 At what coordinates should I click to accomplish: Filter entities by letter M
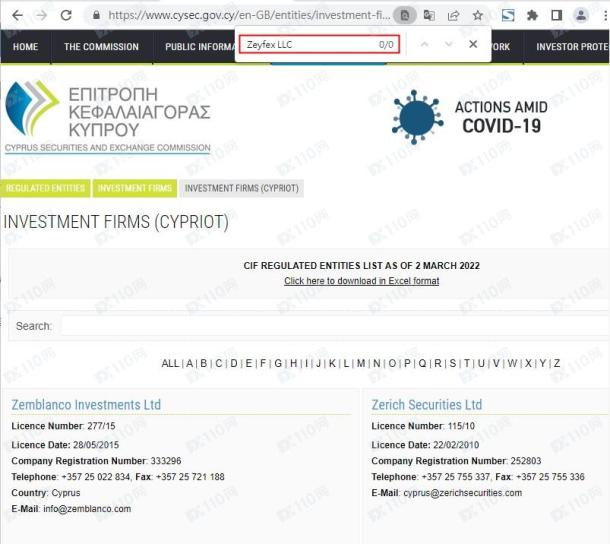click(x=361, y=363)
